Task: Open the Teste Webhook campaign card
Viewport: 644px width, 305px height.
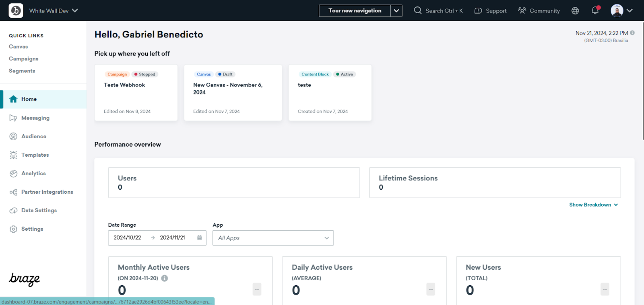Action: click(x=136, y=93)
